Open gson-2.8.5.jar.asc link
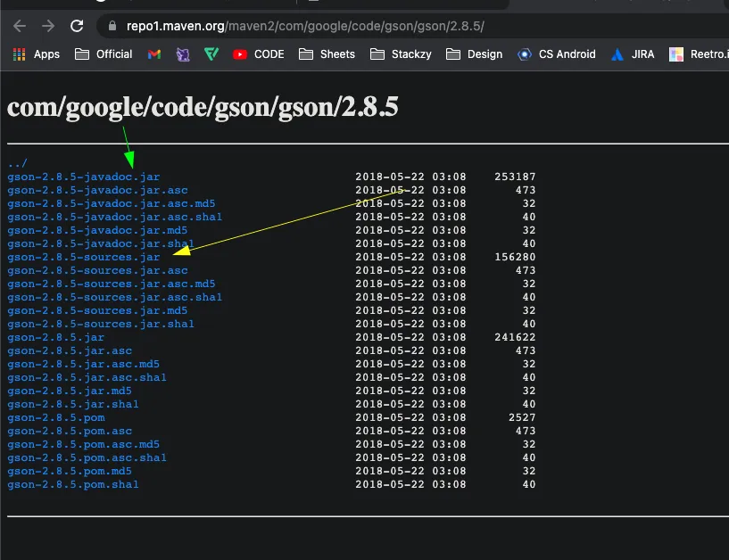Screen dimensions: 729x560 70,350
